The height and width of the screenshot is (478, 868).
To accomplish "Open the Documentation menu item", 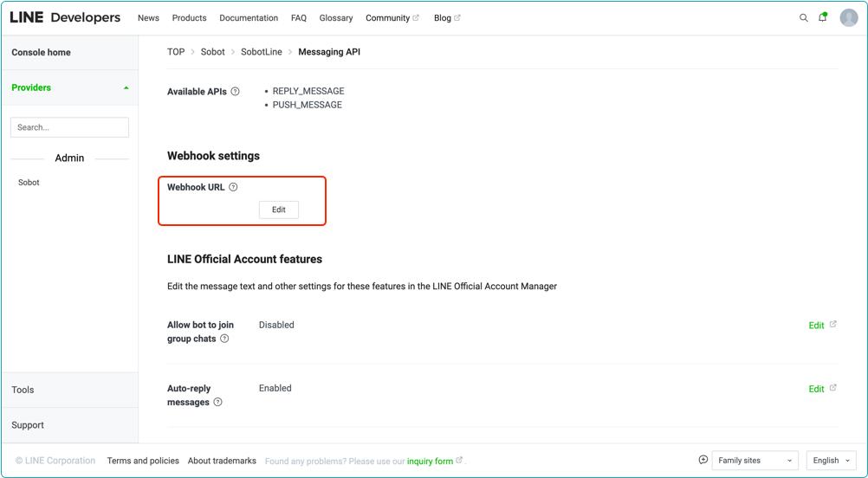I will (x=249, y=18).
